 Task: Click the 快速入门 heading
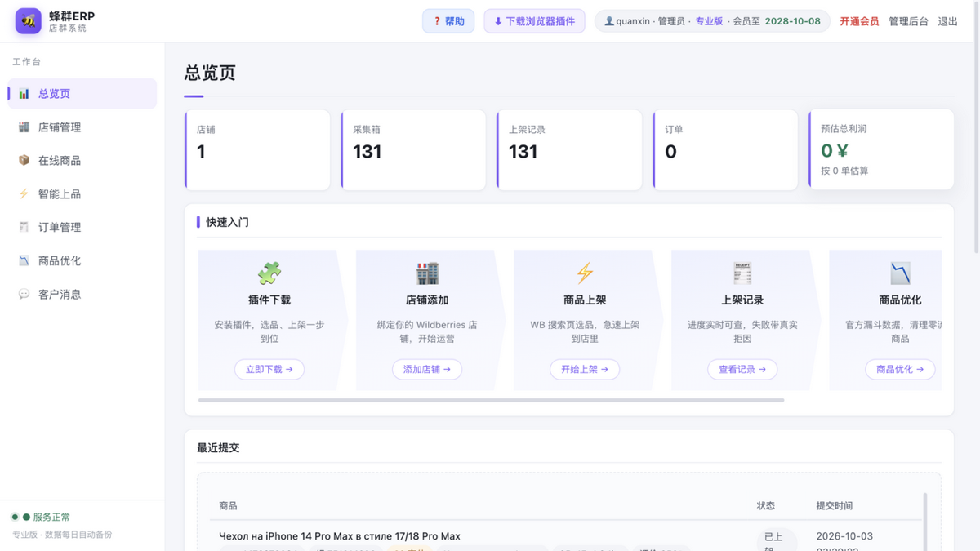click(227, 222)
